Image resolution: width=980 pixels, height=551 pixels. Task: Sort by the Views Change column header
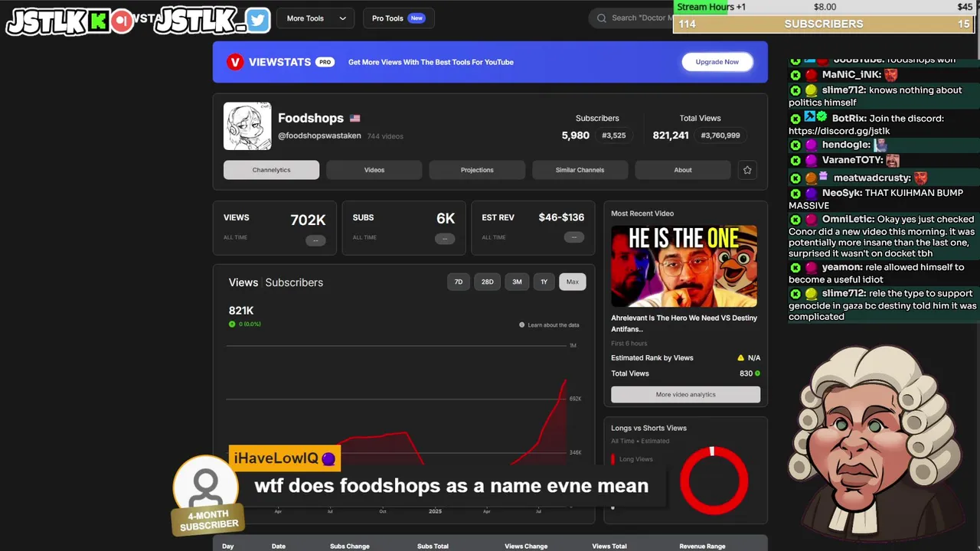pos(526,546)
